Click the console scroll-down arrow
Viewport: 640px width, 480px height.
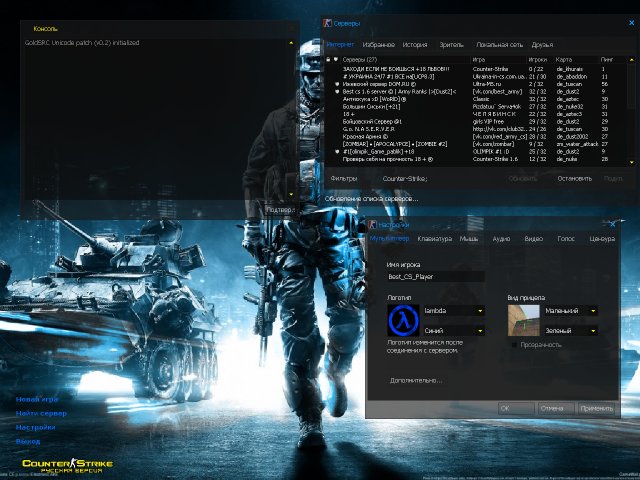point(291,194)
